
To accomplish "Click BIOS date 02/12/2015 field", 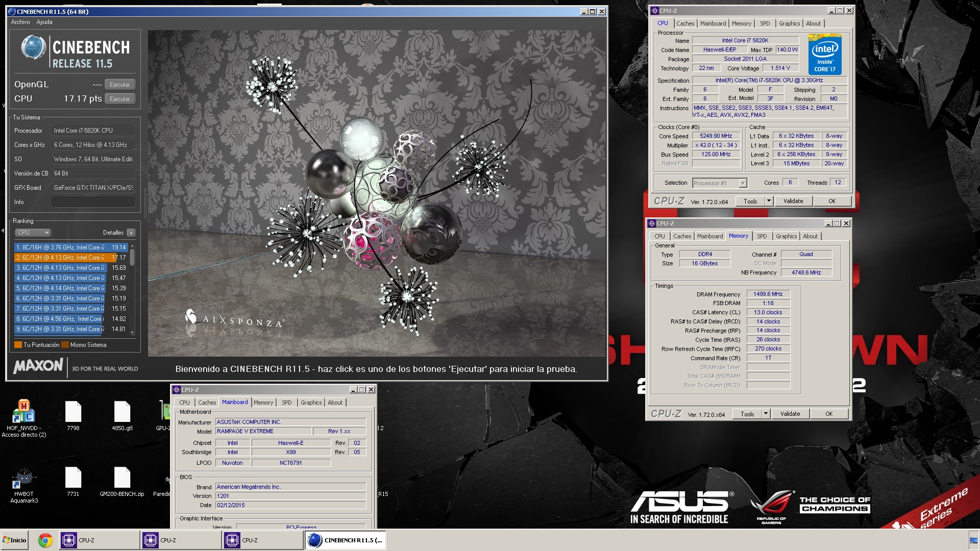I will 290,506.
